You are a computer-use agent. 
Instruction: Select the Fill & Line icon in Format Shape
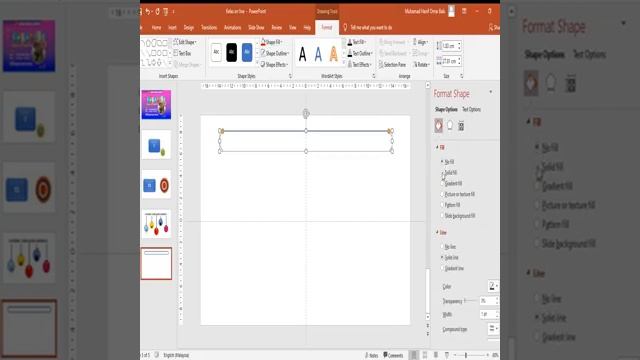coord(438,126)
